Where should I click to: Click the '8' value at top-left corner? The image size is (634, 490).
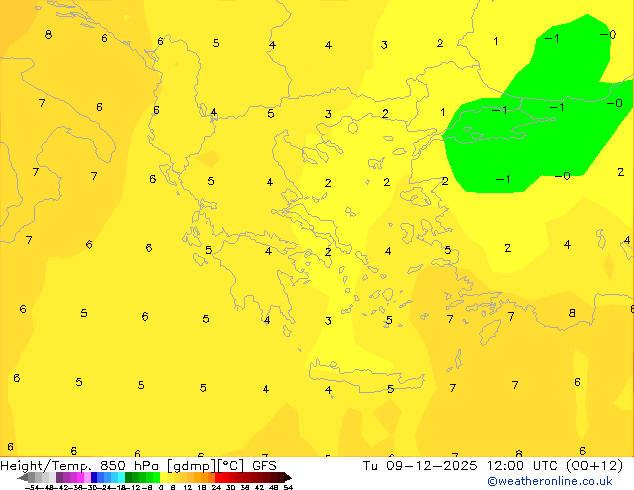(x=48, y=34)
